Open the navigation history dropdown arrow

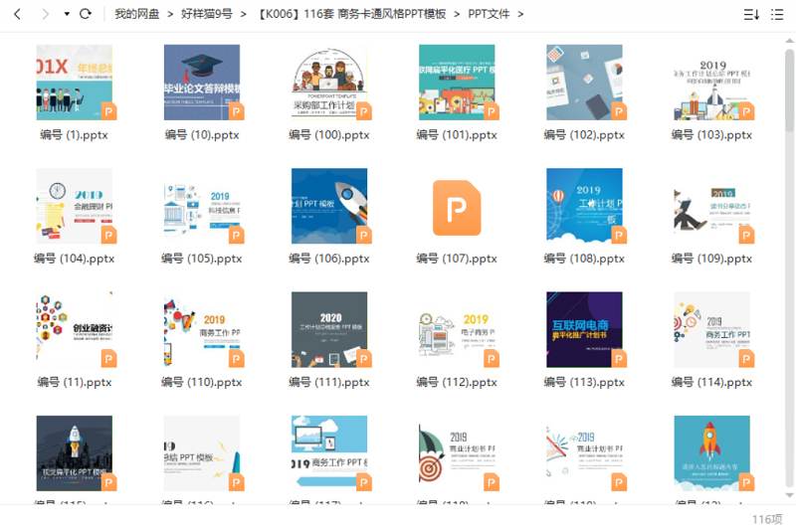coord(67,15)
